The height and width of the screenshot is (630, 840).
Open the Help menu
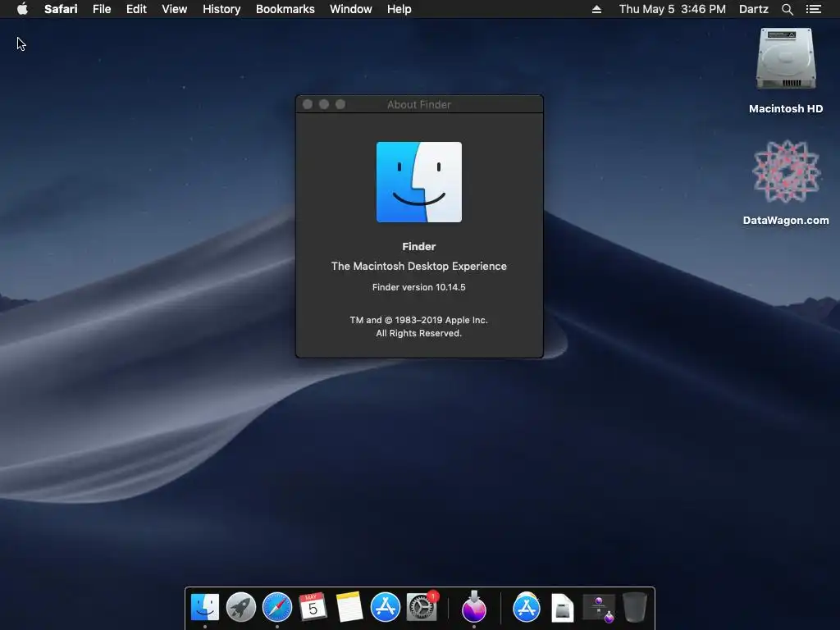[399, 9]
